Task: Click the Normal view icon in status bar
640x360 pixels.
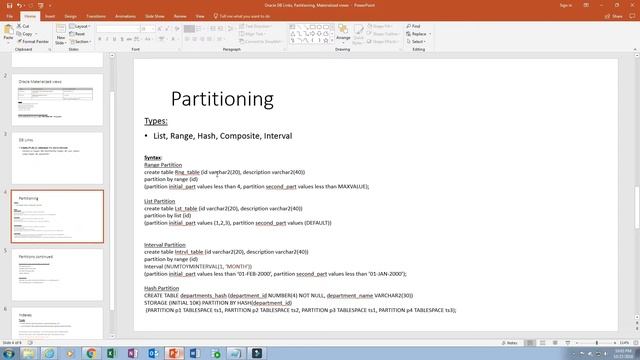Action: click(x=530, y=343)
